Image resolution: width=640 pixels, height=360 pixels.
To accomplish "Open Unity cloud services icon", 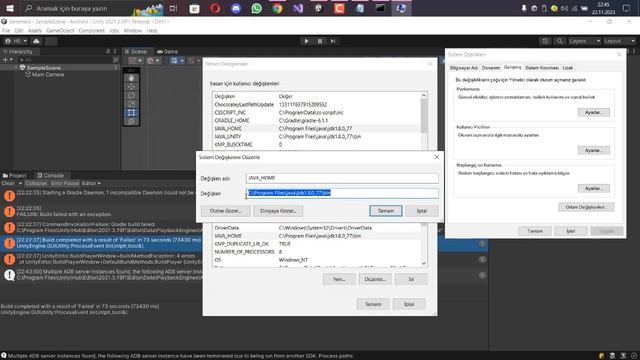I will tap(36, 41).
